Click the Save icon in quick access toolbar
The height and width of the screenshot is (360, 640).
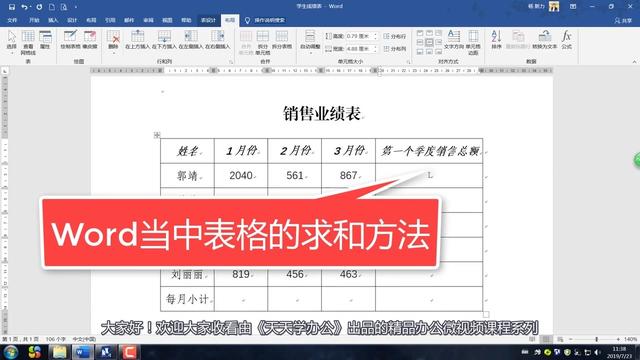pyautogui.click(x=11, y=7)
